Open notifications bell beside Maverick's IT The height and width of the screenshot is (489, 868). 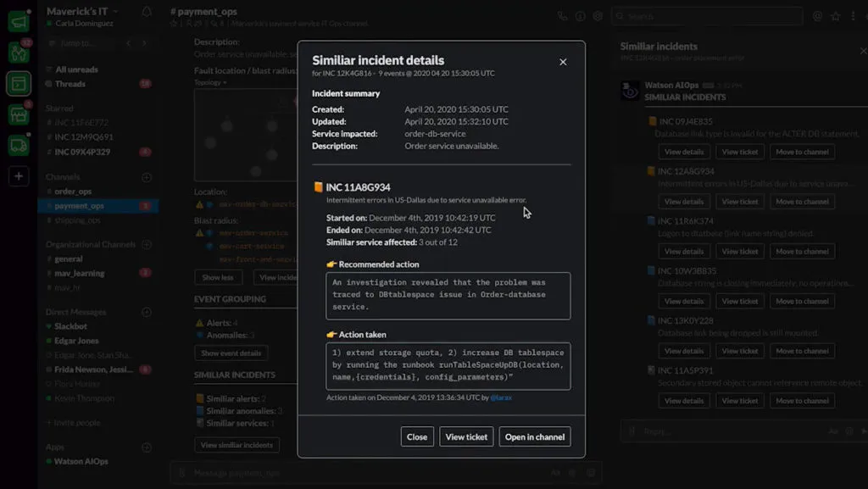[147, 12]
